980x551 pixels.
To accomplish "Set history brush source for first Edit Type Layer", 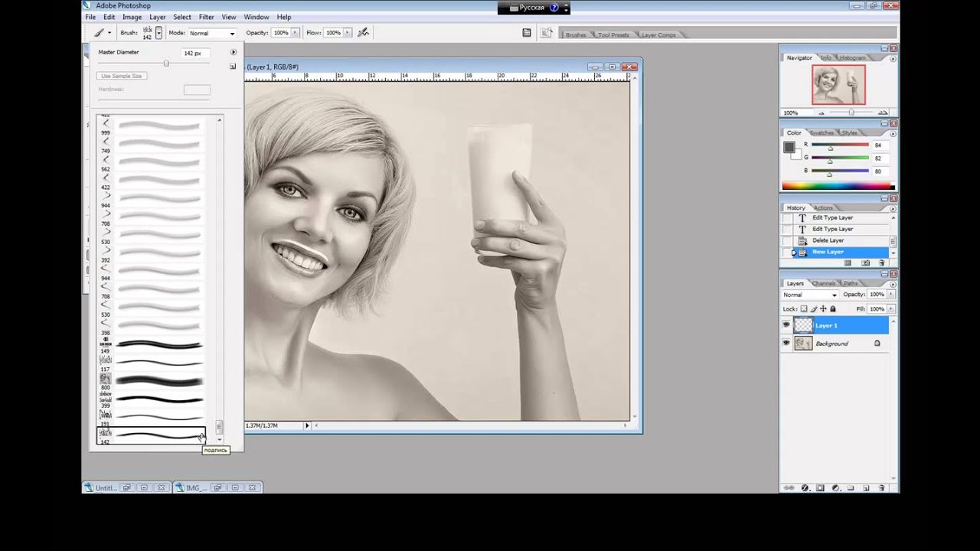I will (x=787, y=217).
